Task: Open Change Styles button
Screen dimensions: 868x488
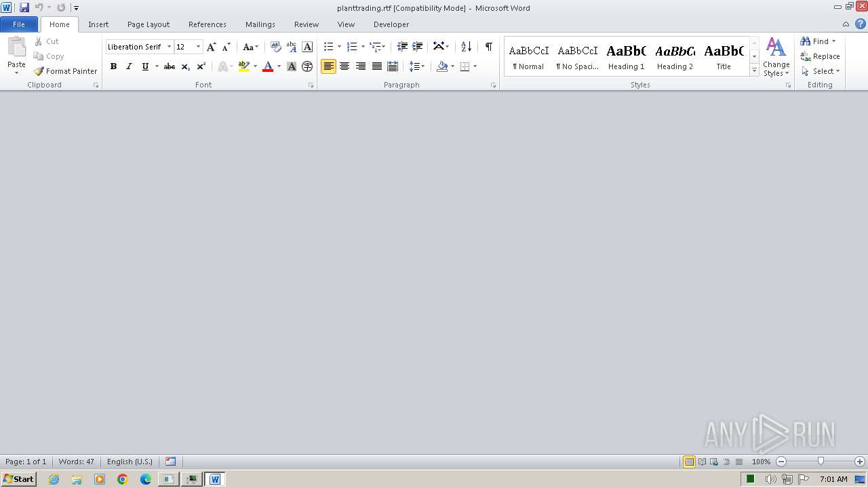Action: 776,57
